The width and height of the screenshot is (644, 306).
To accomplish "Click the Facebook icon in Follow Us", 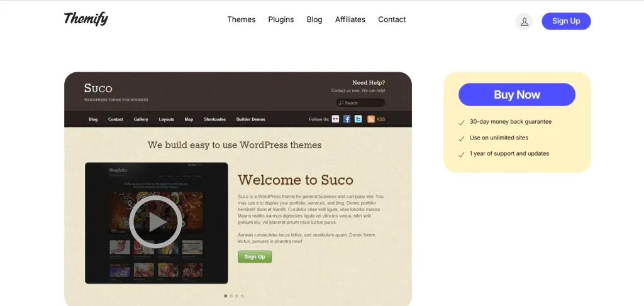I will 347,119.
